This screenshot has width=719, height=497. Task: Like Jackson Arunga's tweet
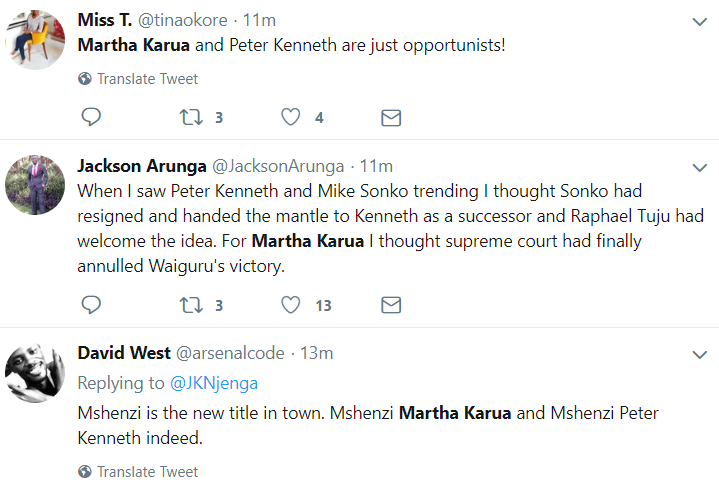click(291, 305)
